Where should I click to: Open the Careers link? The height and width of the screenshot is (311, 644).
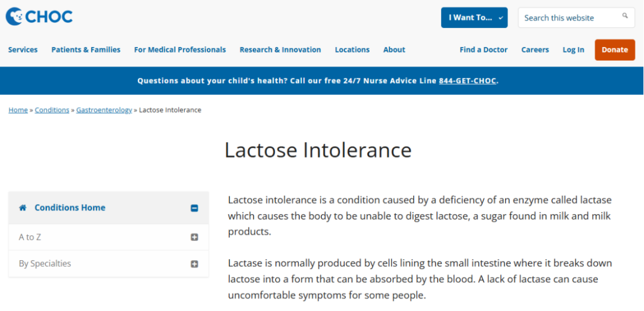535,50
